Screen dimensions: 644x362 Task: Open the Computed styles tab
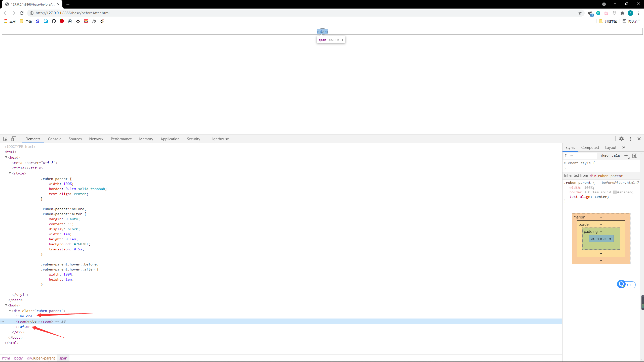pyautogui.click(x=590, y=147)
